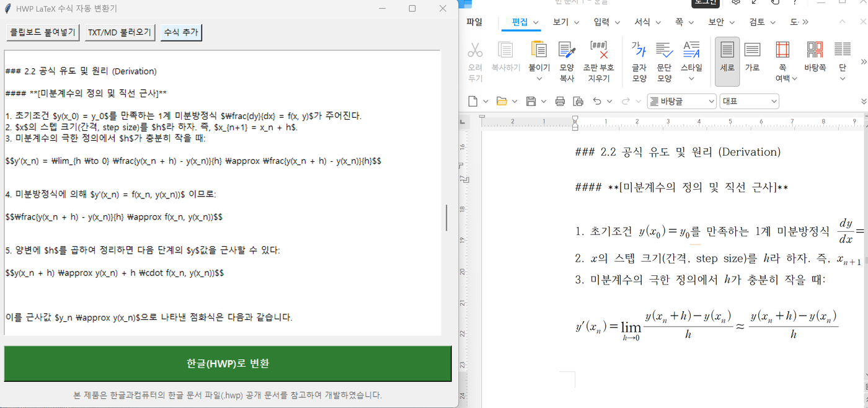The height and width of the screenshot is (408, 868).
Task: Click the 복사하기 (copy) icon
Action: (506, 50)
